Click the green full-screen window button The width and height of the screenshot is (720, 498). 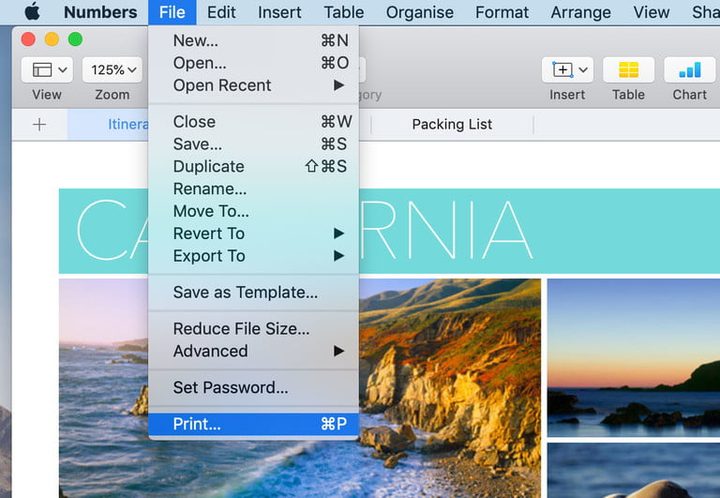coord(75,39)
